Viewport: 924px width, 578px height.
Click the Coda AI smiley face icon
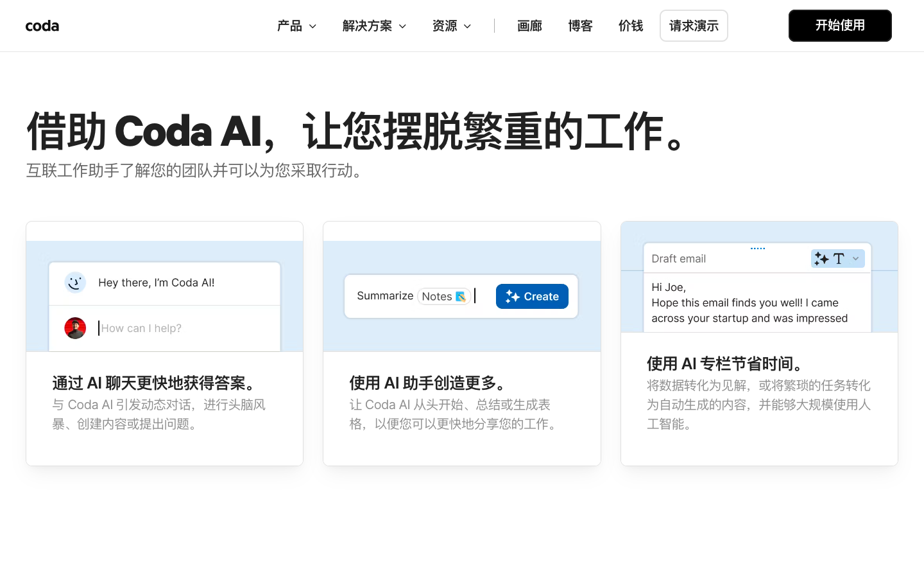click(76, 283)
